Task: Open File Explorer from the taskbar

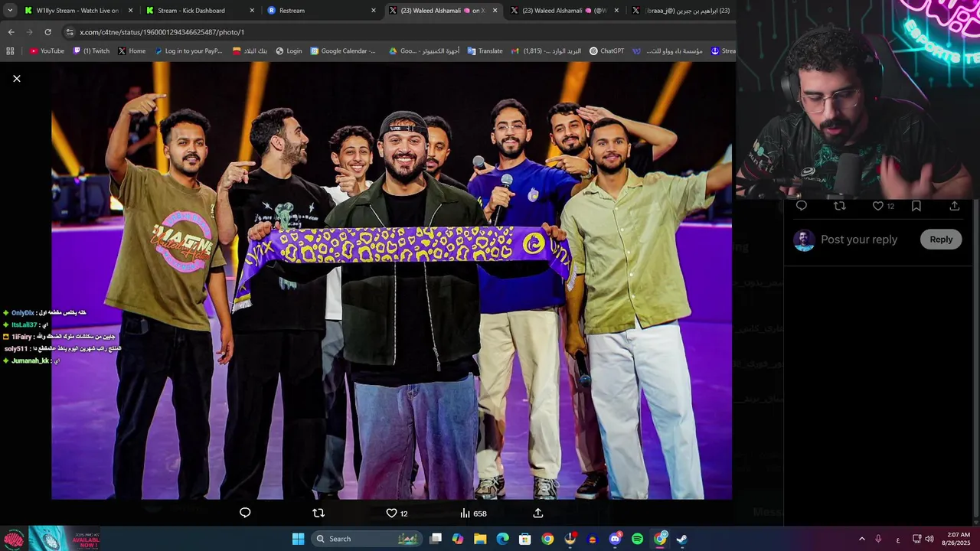Action: click(480, 539)
